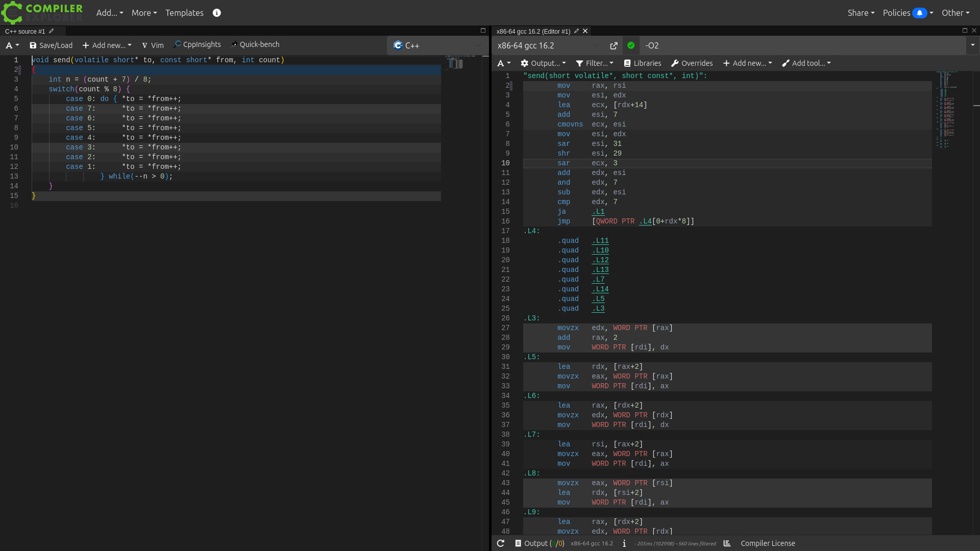Click the -O2 compiler options field
The width and height of the screenshot is (980, 551).
coord(803,45)
